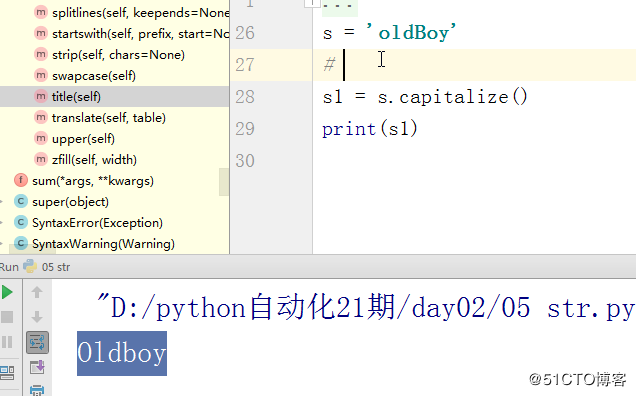
Task: Click line number 28 in gutter
Action: [245, 97]
